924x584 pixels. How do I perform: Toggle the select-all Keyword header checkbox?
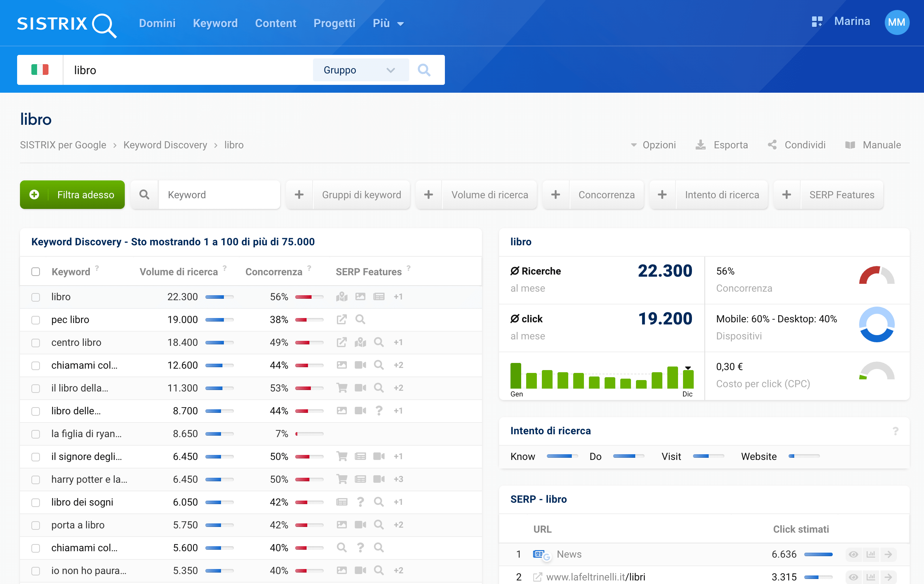(36, 272)
